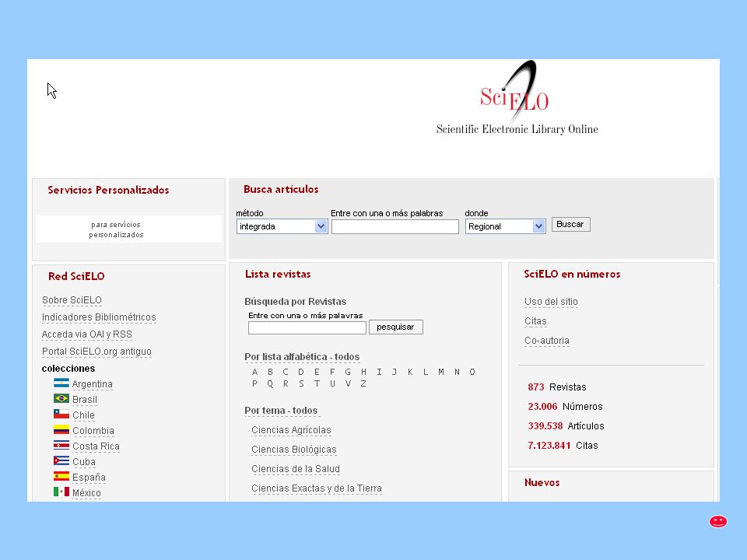This screenshot has height=560, width=747.
Task: Select the España collection link
Action: click(89, 477)
